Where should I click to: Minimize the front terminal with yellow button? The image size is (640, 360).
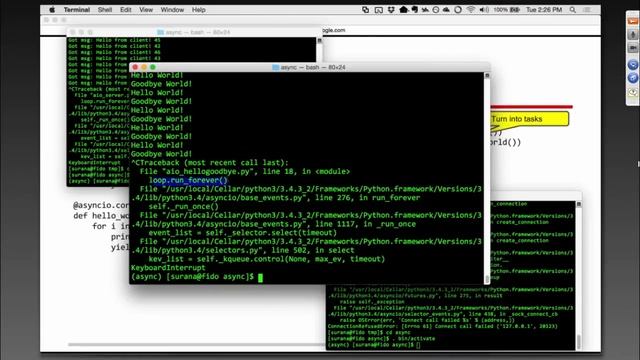point(144,67)
